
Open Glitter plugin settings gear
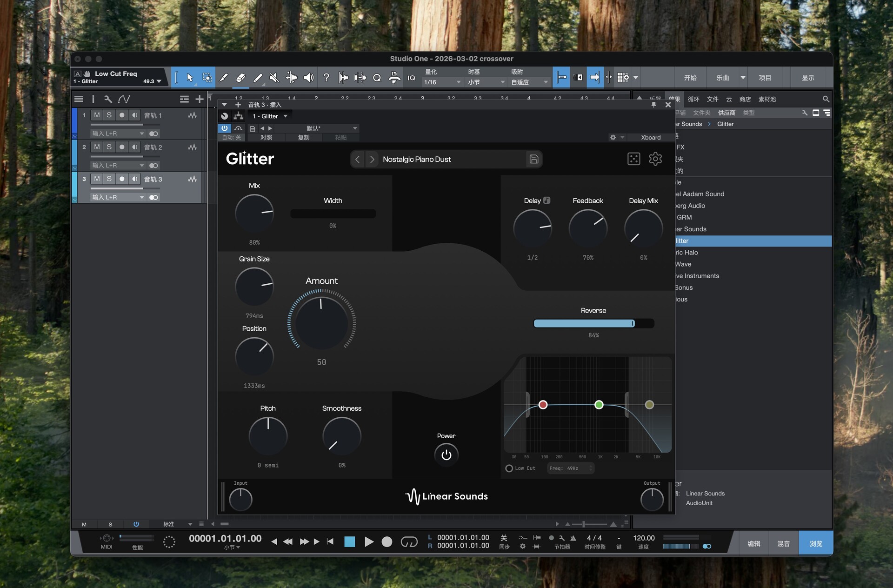click(x=655, y=159)
